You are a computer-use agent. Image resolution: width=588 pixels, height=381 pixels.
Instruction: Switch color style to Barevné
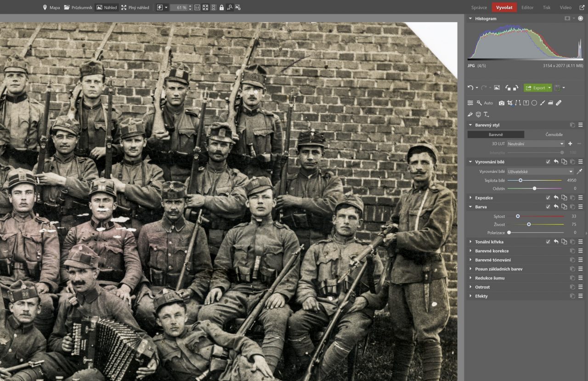(x=496, y=135)
